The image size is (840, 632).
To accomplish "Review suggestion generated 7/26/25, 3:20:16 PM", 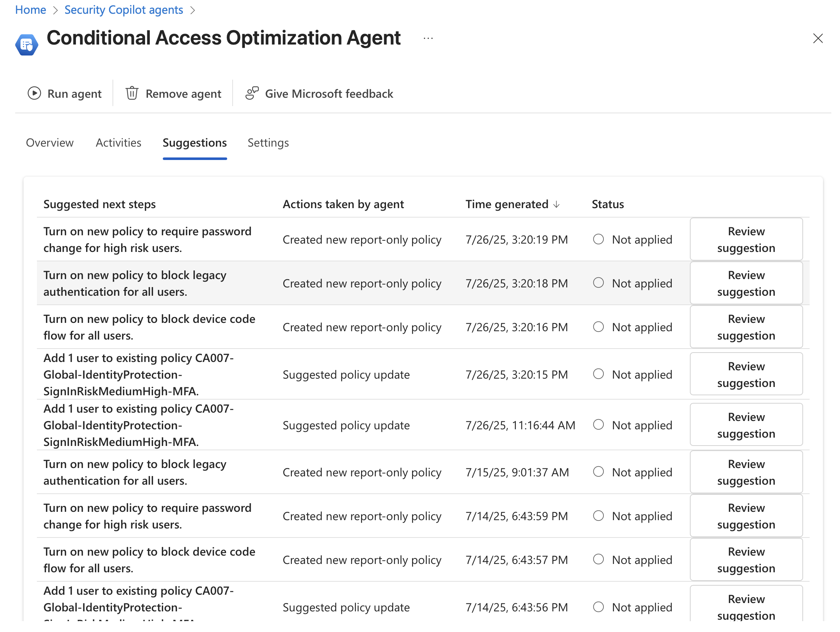I will 746,327.
